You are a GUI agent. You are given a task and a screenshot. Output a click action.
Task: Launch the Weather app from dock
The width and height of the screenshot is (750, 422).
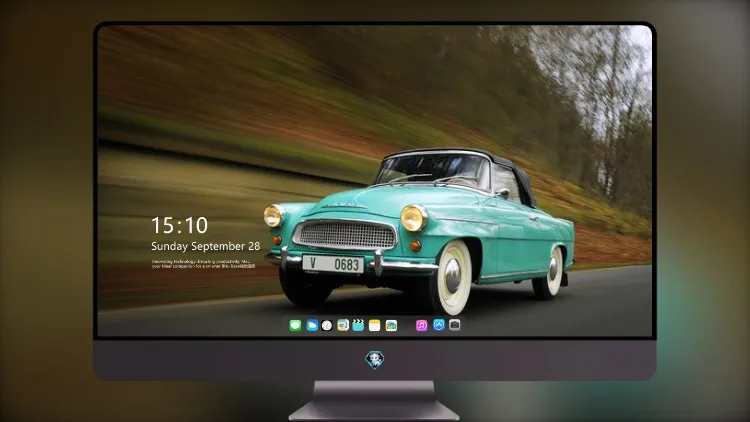pyautogui.click(x=312, y=325)
